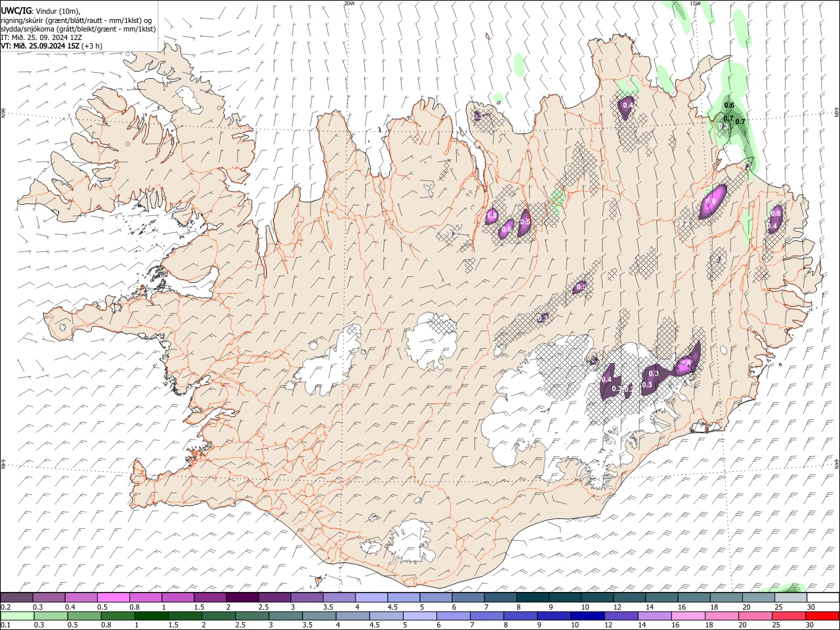840x630 pixels.
Task: Click the bottom-row grey-blue swatch starting at 4
Action: (x=353, y=616)
